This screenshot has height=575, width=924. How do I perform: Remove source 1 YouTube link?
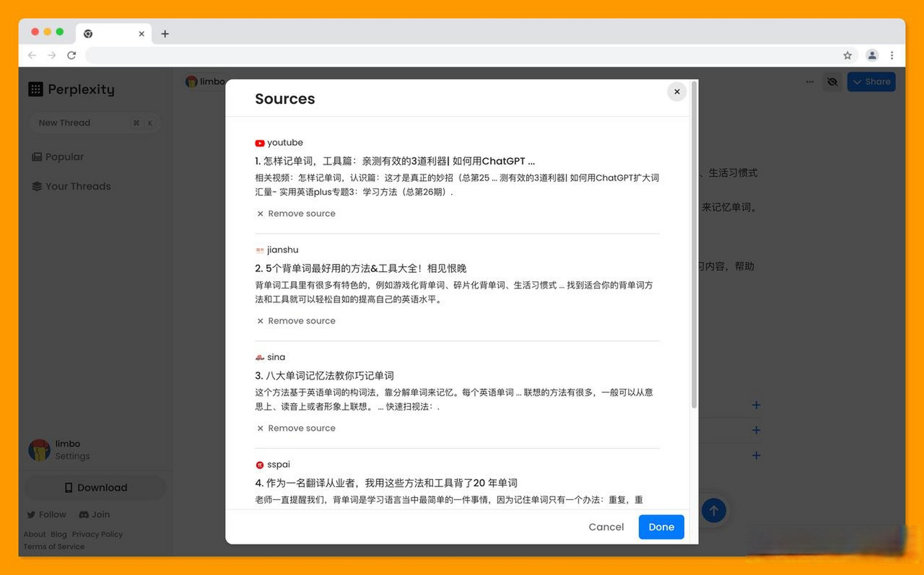tap(296, 213)
